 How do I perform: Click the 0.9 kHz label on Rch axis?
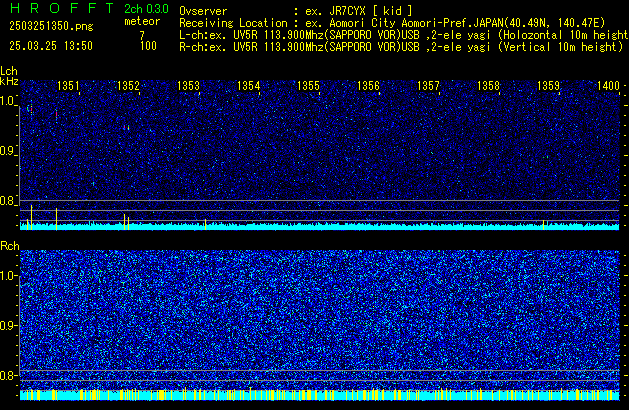8,325
